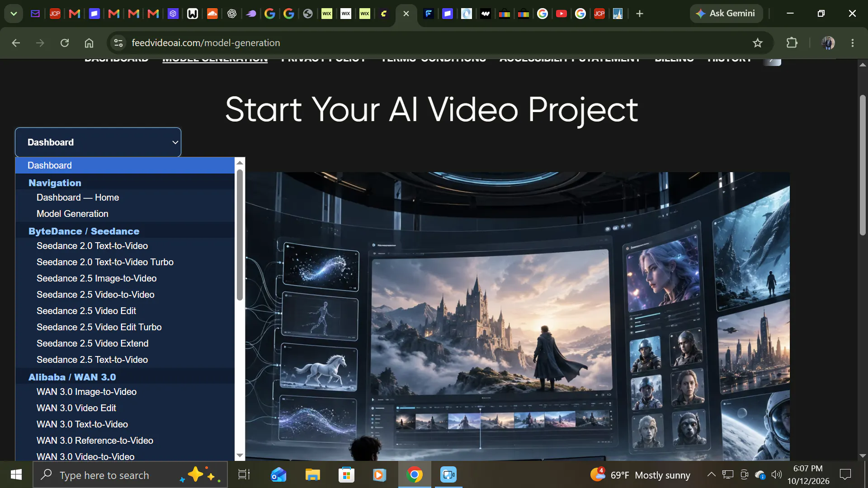
Task: Open a new browser tab with plus icon
Action: [639, 14]
